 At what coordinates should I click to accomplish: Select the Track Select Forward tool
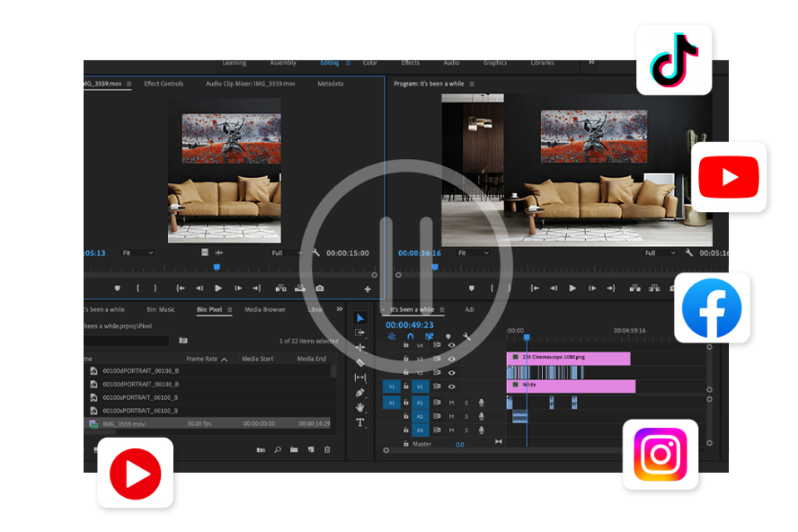pyautogui.click(x=361, y=332)
